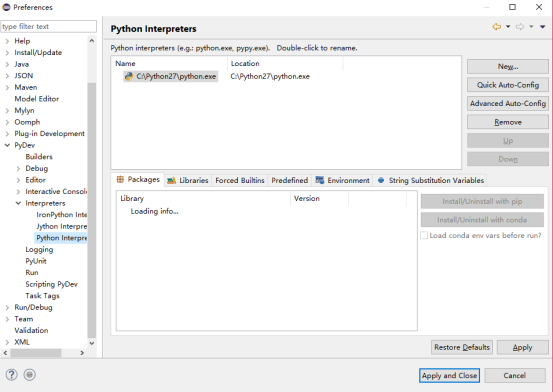Click the Libraries tab books icon

(x=171, y=180)
